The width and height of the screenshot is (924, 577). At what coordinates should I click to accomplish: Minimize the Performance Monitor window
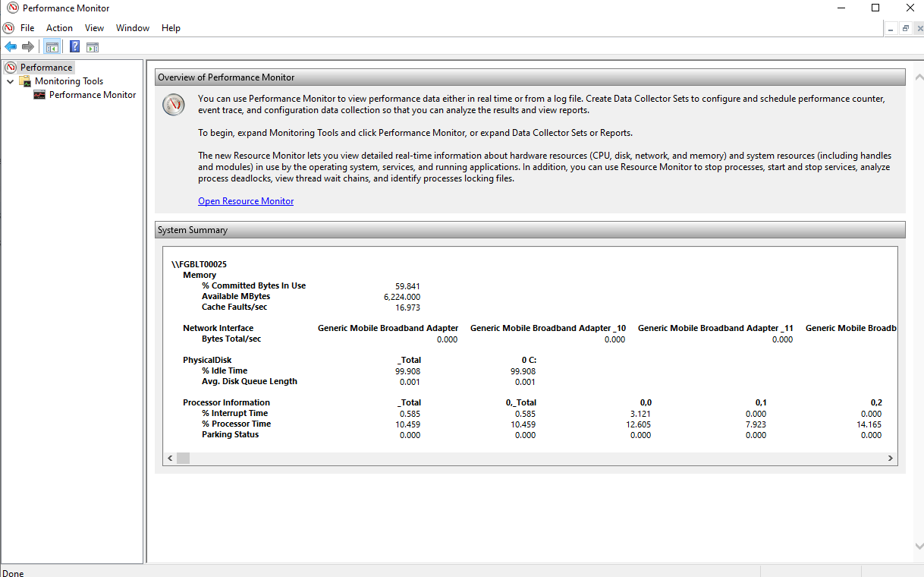(840, 8)
